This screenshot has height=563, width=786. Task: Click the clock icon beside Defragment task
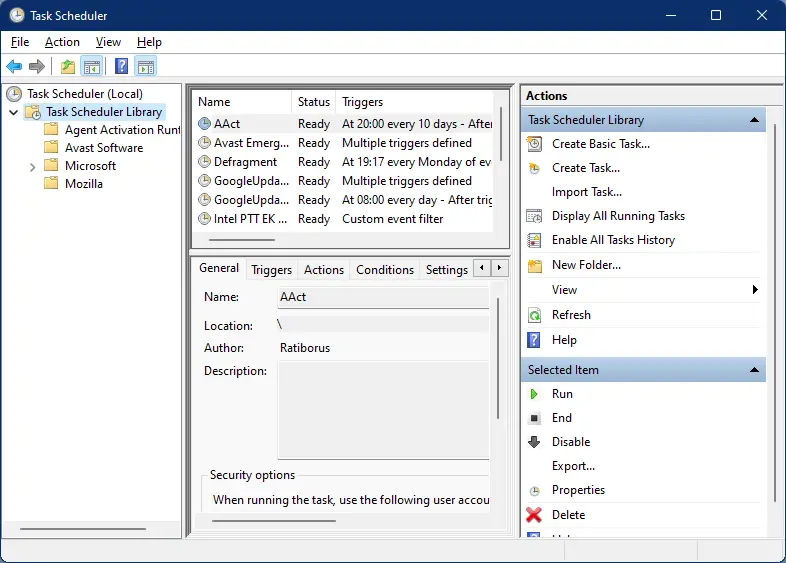click(x=205, y=161)
